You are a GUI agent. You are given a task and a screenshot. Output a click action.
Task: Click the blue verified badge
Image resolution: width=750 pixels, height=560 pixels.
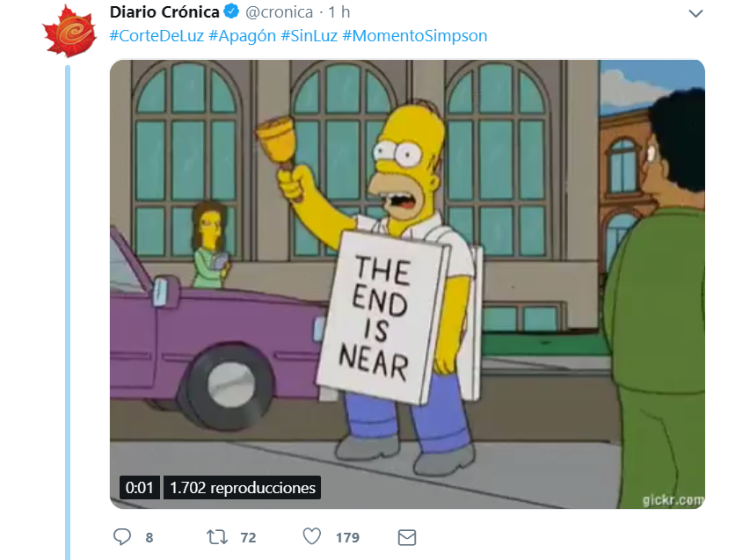pyautogui.click(x=232, y=11)
